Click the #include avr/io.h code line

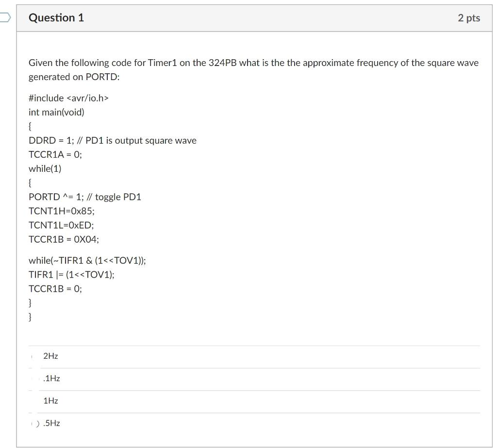pyautogui.click(x=69, y=98)
